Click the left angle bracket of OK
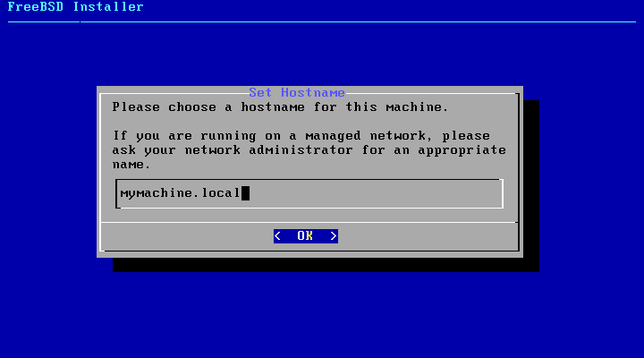The height and width of the screenshot is (358, 644). [x=277, y=236]
